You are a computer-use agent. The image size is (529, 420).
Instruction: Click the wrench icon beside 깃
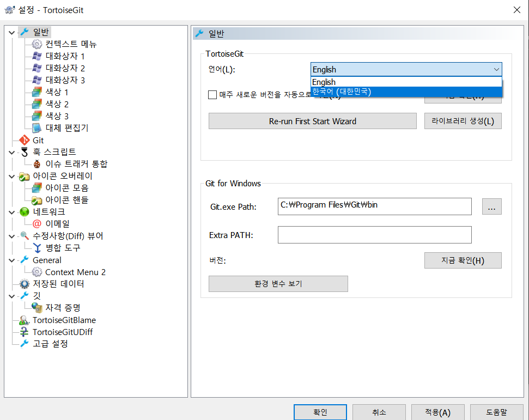(25, 296)
